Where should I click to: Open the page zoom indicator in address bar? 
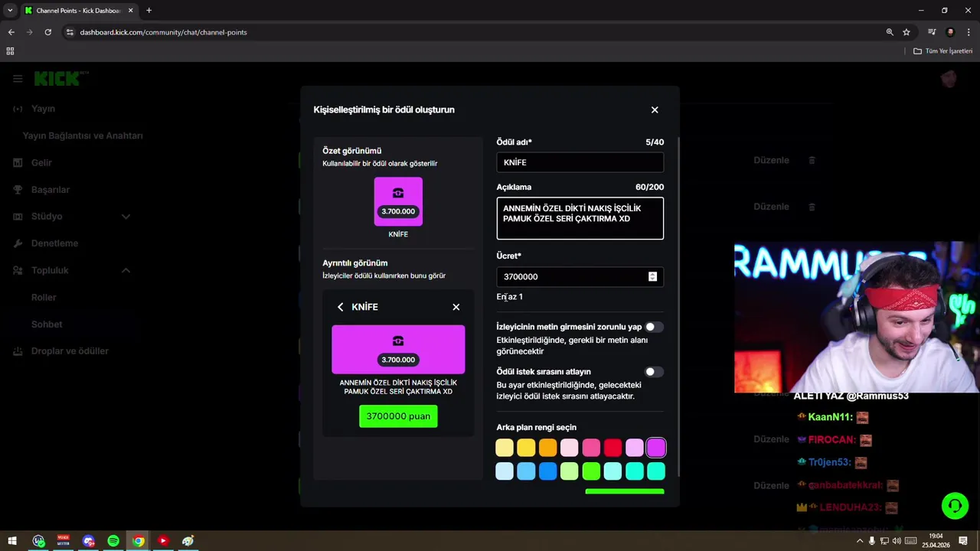coord(890,32)
